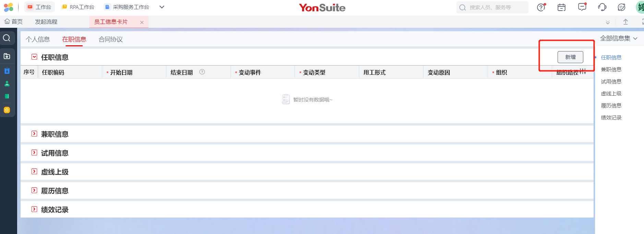Open the workbench dropdown arrow in top bar
The width and height of the screenshot is (644, 234).
162,7
